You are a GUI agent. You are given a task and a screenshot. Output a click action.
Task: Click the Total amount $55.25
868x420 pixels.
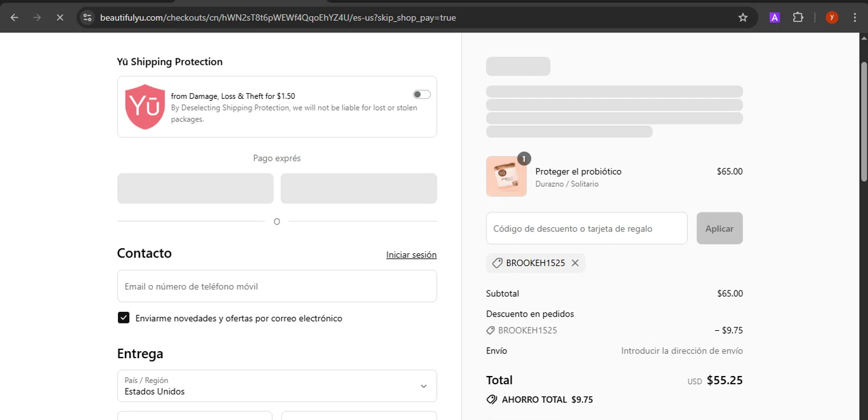pos(724,380)
